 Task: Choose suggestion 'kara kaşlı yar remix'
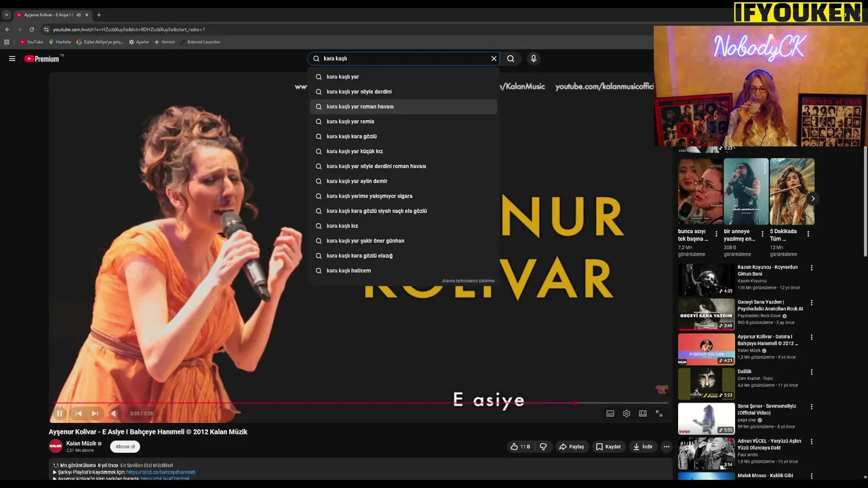403,121
